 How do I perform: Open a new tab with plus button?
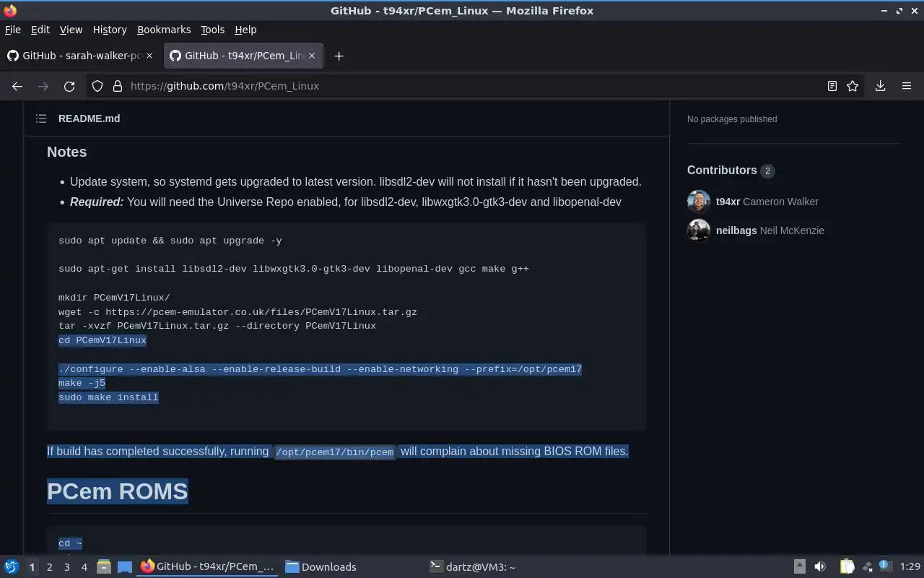click(x=339, y=56)
